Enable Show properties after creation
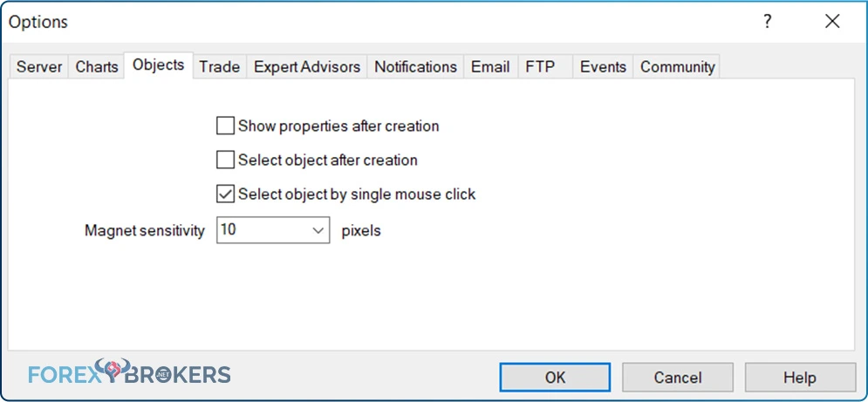This screenshot has height=402, width=868. (x=225, y=126)
